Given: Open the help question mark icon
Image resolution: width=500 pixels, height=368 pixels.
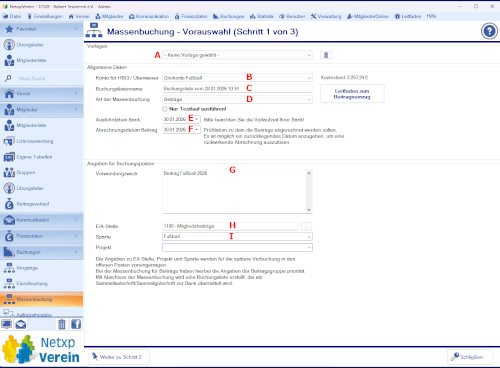Looking at the screenshot, I should coord(489,31).
